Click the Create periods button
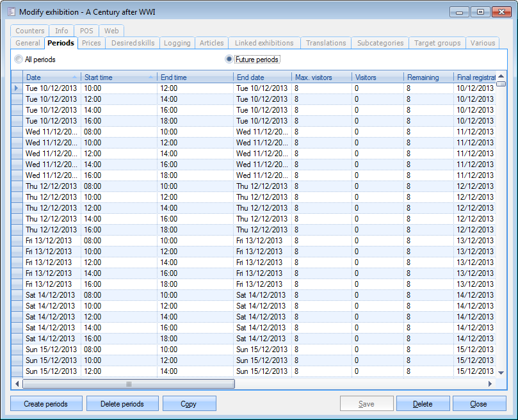Image resolution: width=518 pixels, height=420 pixels. (x=47, y=404)
